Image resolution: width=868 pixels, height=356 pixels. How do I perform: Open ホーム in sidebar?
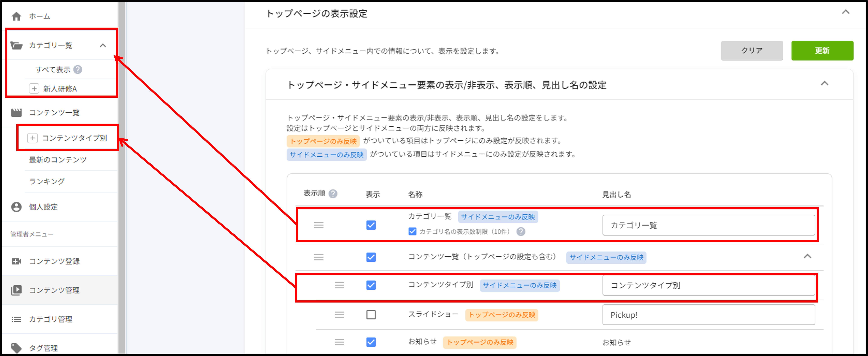39,16
